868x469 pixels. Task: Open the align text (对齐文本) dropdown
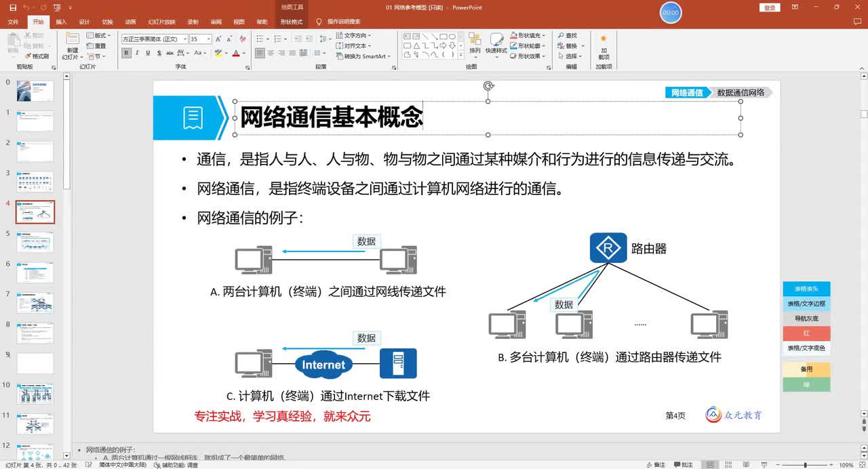pyautogui.click(x=353, y=45)
